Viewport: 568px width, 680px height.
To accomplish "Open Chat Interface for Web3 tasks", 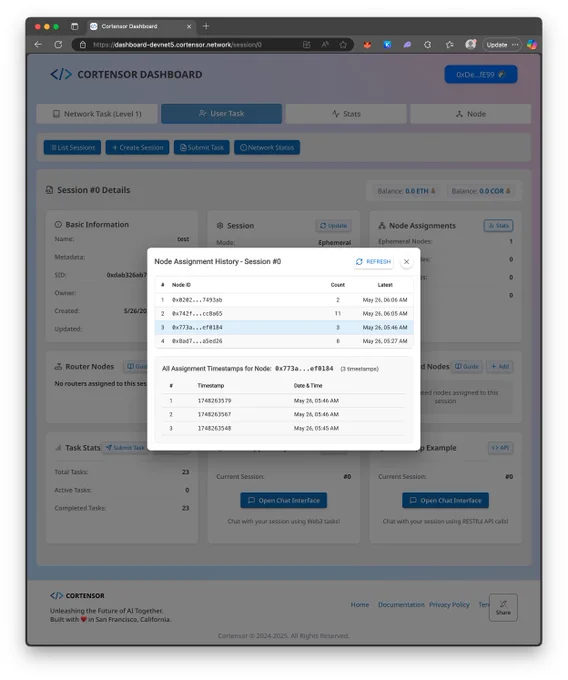I will tap(284, 500).
